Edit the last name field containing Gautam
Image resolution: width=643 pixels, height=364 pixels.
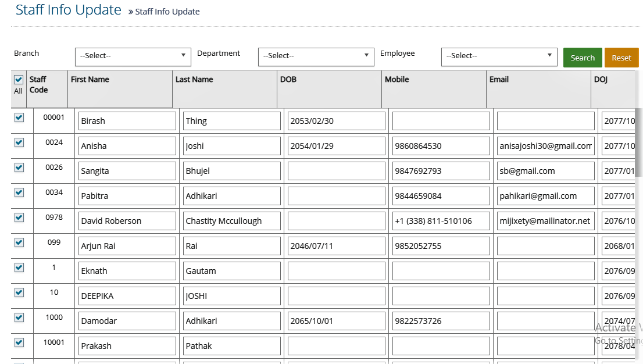232,272
